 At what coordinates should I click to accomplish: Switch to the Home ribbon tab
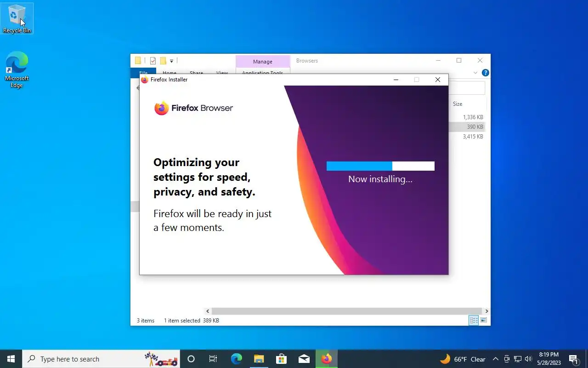tap(170, 73)
